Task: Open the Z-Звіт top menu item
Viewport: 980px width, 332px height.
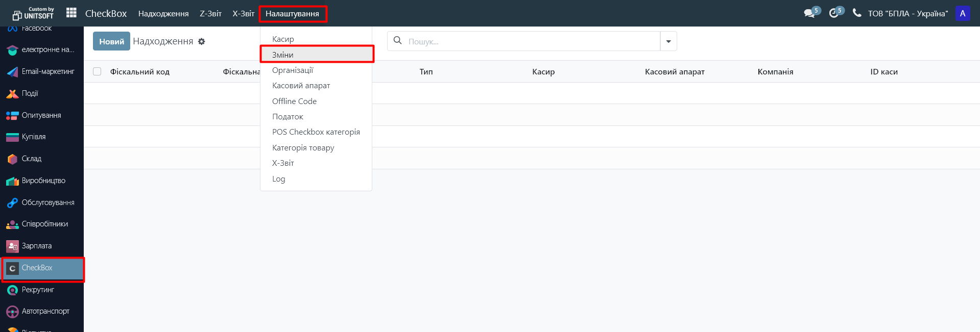Action: click(x=210, y=14)
